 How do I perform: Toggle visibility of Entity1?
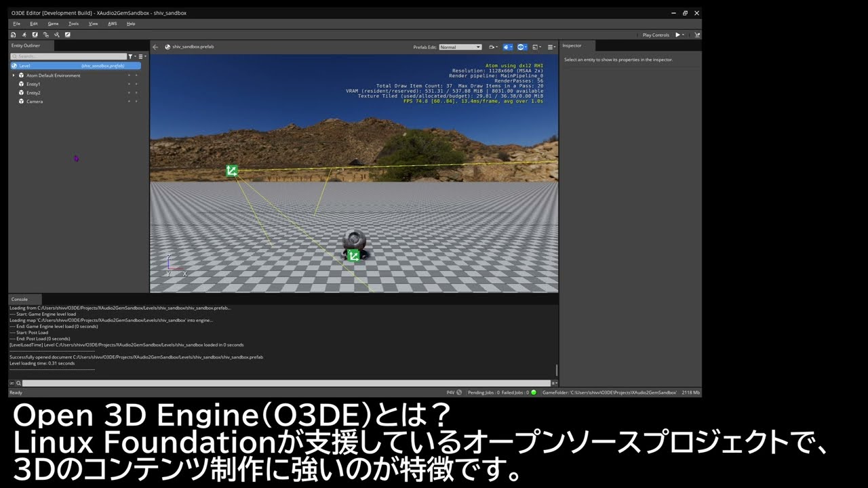129,84
